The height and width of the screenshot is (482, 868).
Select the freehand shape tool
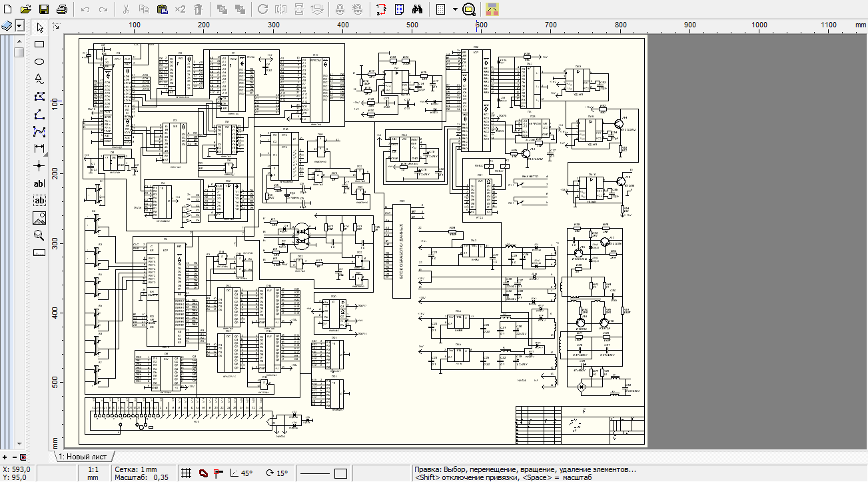pos(39,79)
